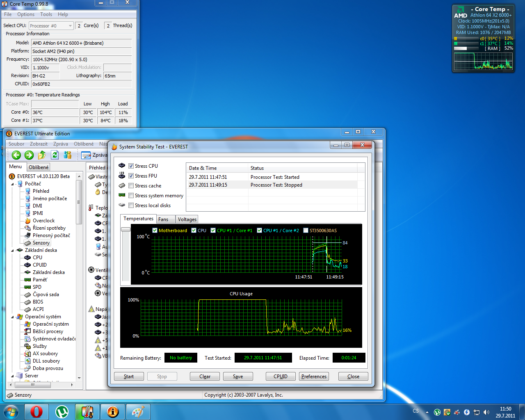This screenshot has height=420, width=525.
Task: Click the volume icon in system tray
Action: pyautogui.click(x=486, y=412)
